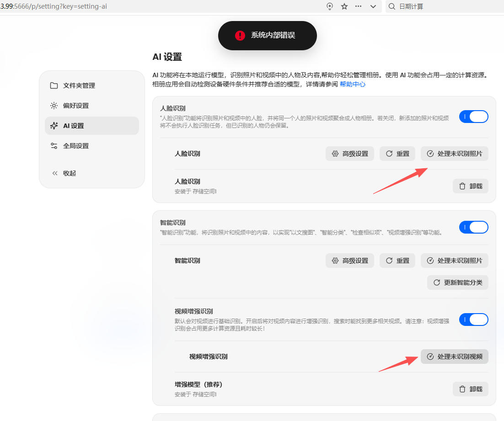Expand the address bar chevron dropdown
504x421 pixels.
(x=373, y=6)
